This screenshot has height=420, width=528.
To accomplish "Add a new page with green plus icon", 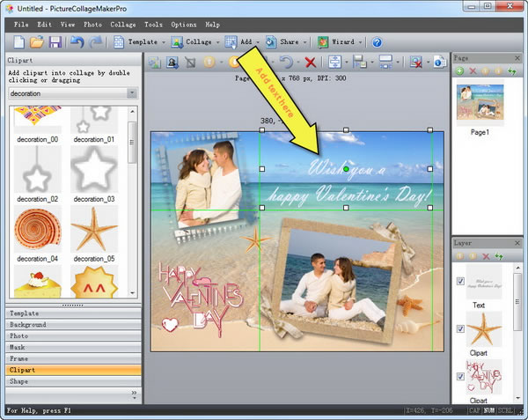I will 460,70.
